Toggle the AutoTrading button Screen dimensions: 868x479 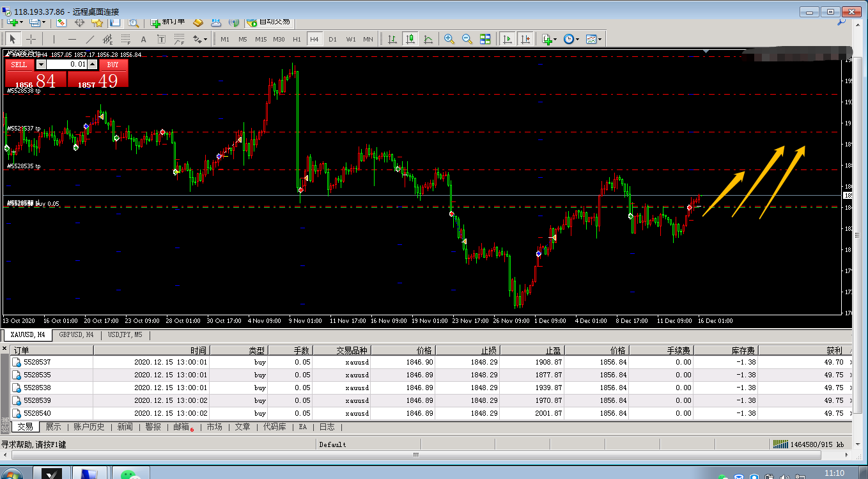pyautogui.click(x=268, y=22)
